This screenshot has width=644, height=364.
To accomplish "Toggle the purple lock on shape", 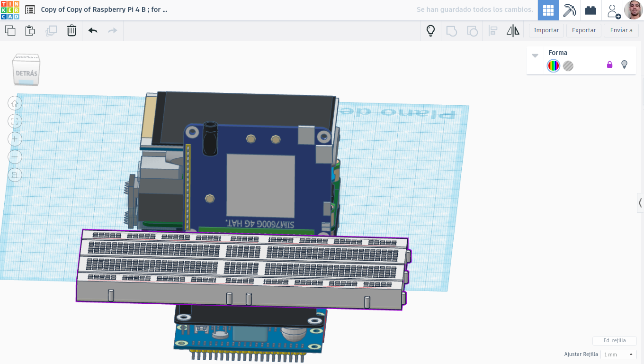I will [x=610, y=64].
